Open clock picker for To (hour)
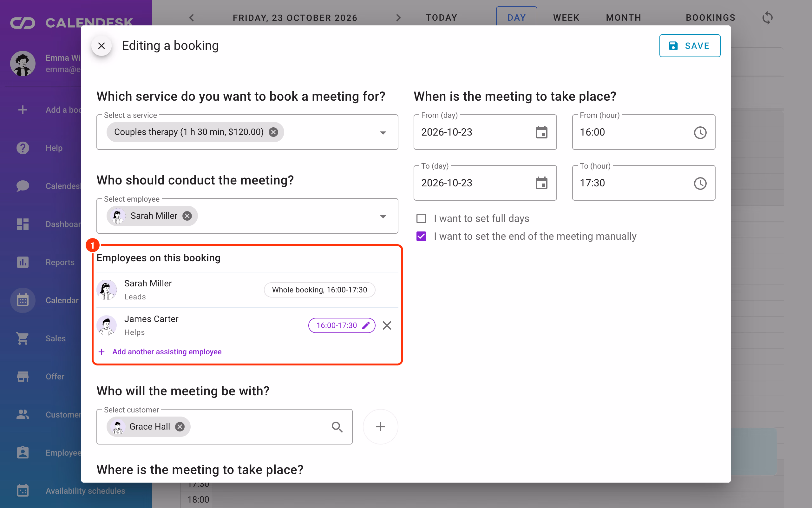The image size is (812, 508). tap(700, 183)
